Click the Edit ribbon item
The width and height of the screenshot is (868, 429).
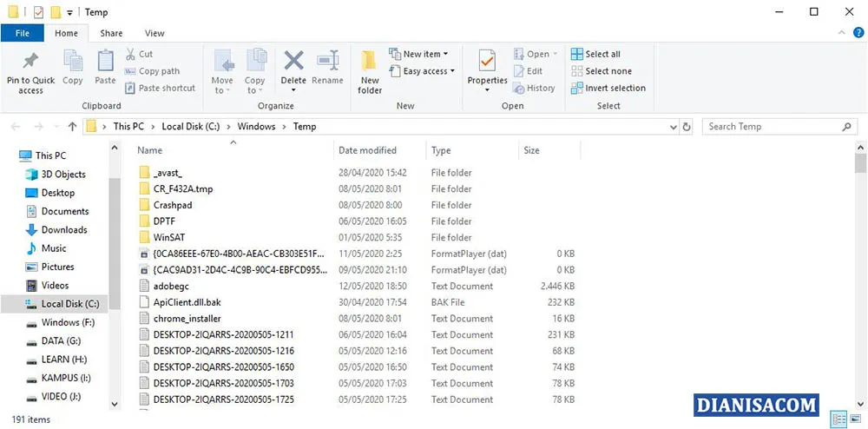pyautogui.click(x=528, y=71)
